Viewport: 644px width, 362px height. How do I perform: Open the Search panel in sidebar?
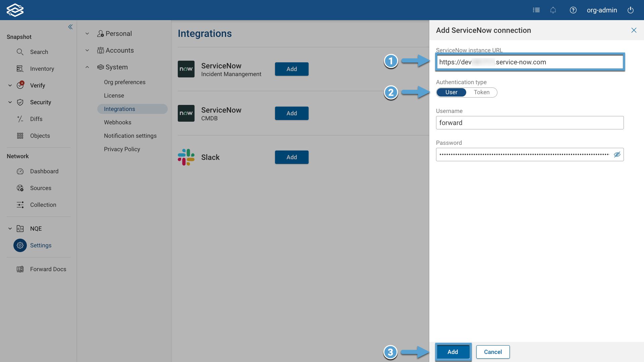(39, 52)
